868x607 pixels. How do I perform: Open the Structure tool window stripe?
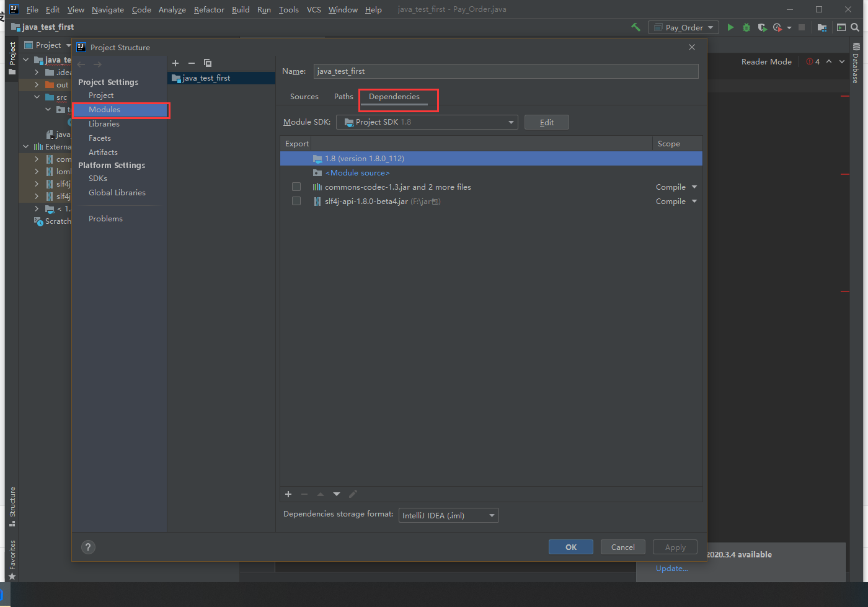click(x=12, y=507)
